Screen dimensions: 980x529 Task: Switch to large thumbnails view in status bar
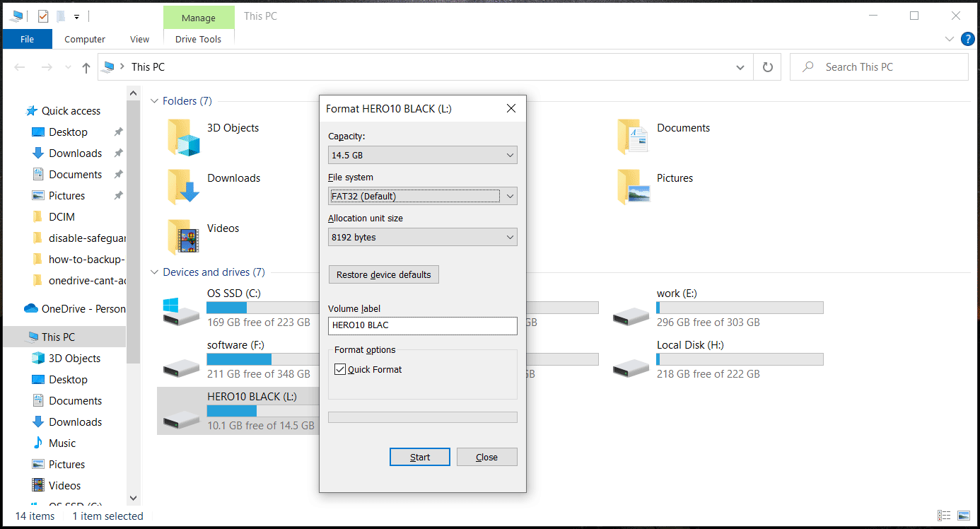pos(964,516)
